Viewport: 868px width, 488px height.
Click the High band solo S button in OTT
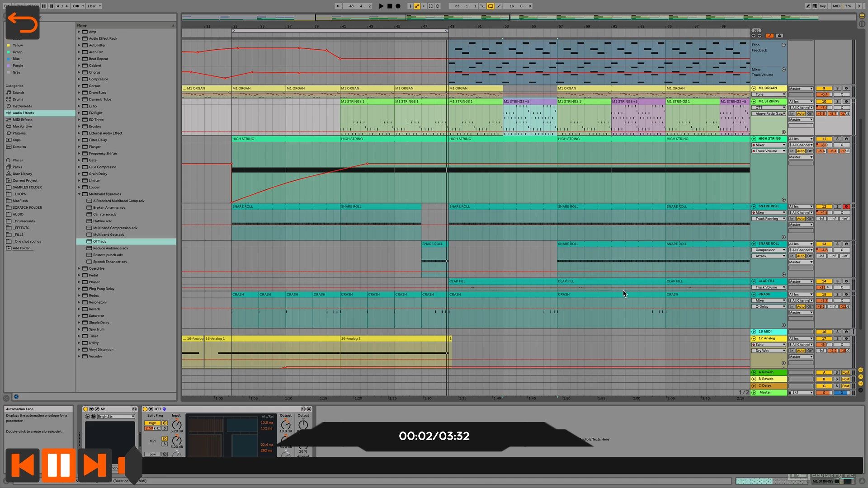pyautogui.click(x=165, y=428)
